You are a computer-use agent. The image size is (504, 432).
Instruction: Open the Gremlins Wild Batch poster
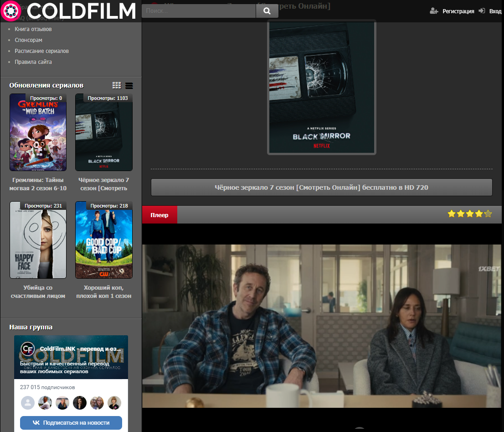pos(38,132)
